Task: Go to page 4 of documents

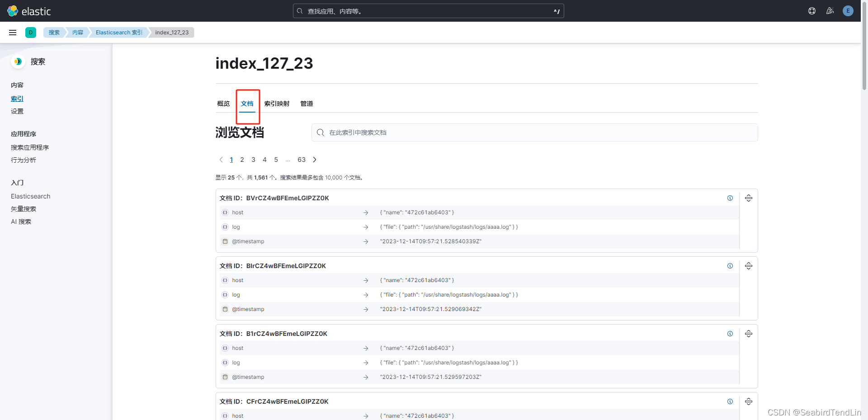Action: pos(265,160)
